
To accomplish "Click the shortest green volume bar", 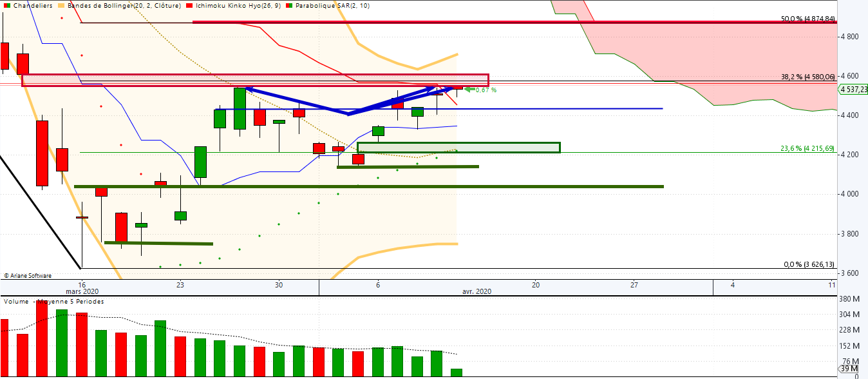I will 457,373.
